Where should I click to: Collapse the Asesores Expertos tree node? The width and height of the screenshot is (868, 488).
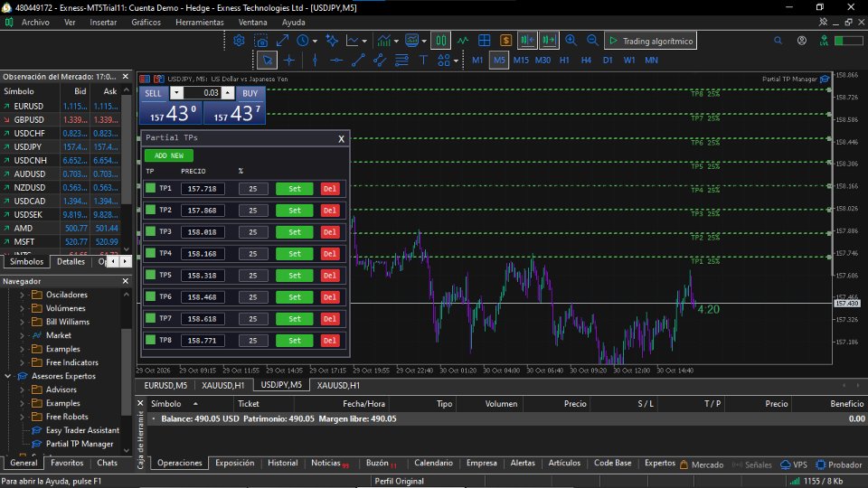(x=8, y=376)
